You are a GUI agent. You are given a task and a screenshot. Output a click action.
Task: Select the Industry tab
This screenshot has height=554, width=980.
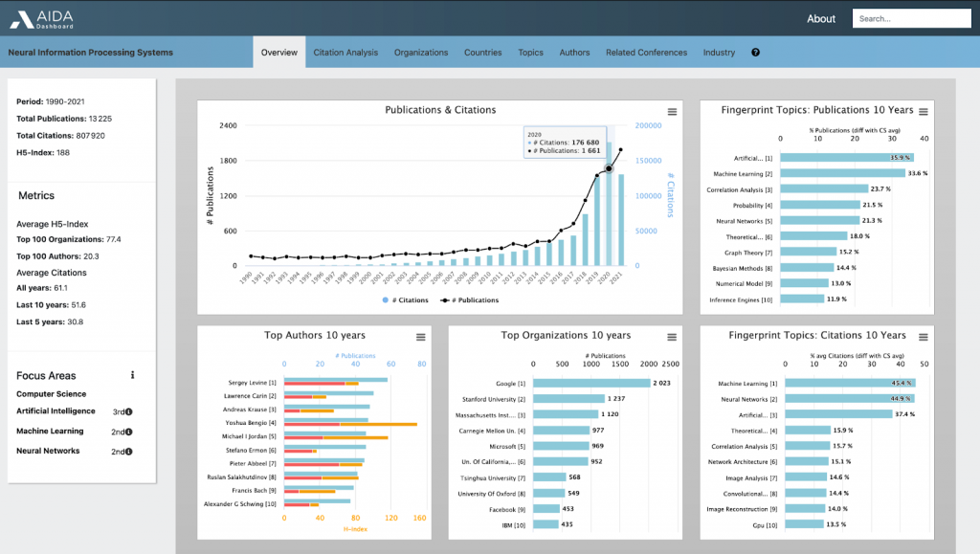719,53
